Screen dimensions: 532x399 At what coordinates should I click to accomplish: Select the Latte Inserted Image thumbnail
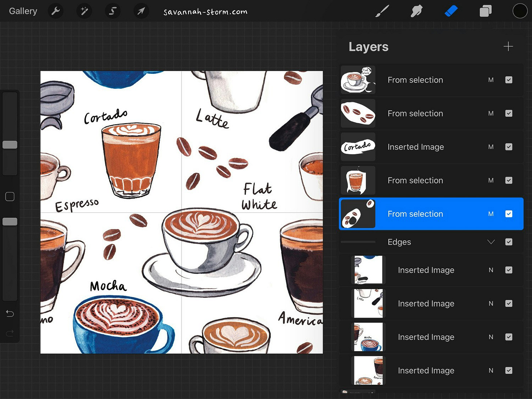pos(368,303)
